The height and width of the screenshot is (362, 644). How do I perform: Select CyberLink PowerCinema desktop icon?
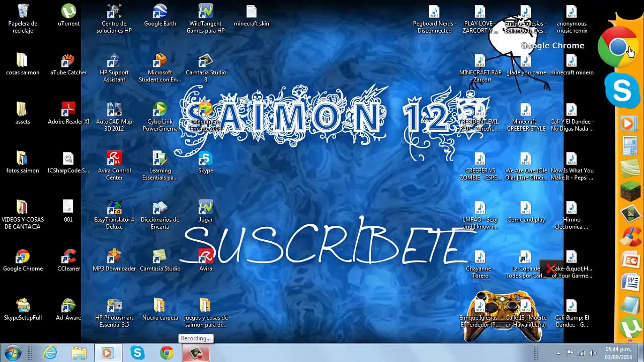click(x=160, y=117)
